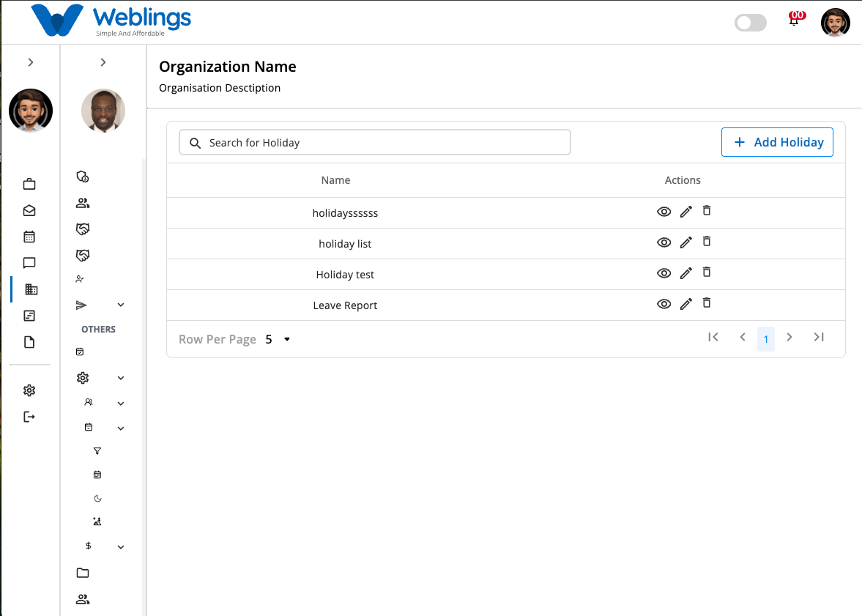Edit the Leave Report entry

pyautogui.click(x=685, y=304)
